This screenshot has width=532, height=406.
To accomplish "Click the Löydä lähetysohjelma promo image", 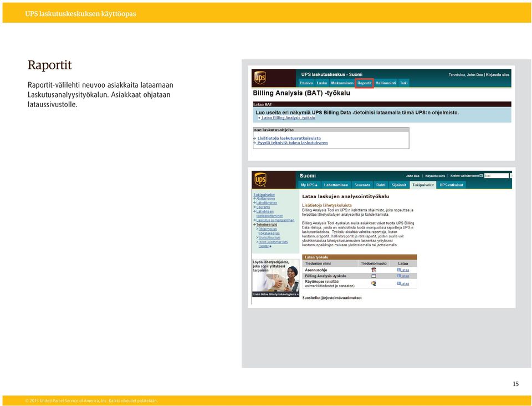I will coord(275,276).
